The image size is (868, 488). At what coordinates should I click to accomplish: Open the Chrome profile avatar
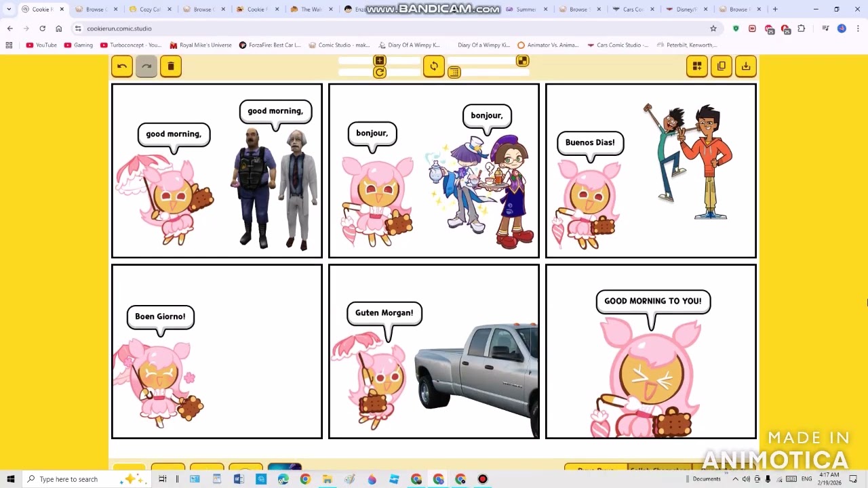click(842, 28)
